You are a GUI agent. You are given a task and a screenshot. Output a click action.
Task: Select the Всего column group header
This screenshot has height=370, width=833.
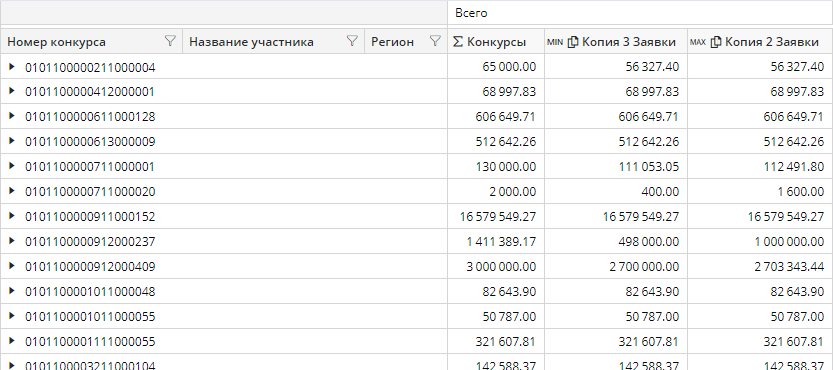[640, 13]
